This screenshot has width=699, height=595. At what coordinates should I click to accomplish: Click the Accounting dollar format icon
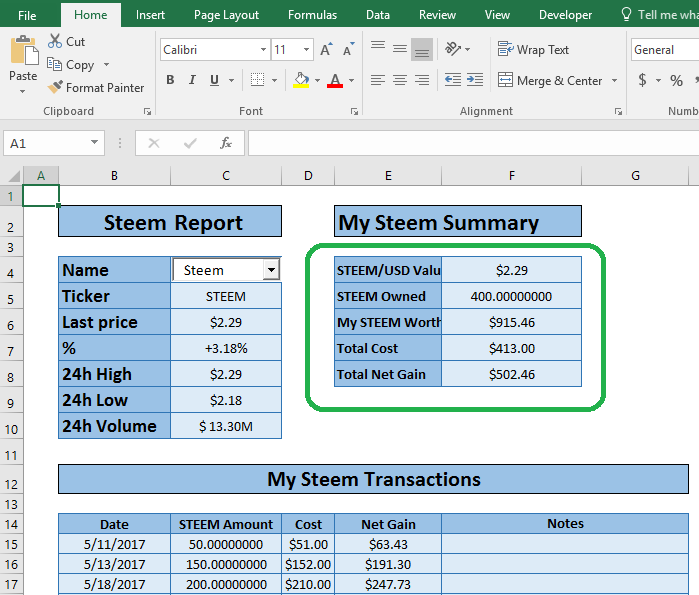click(642, 80)
